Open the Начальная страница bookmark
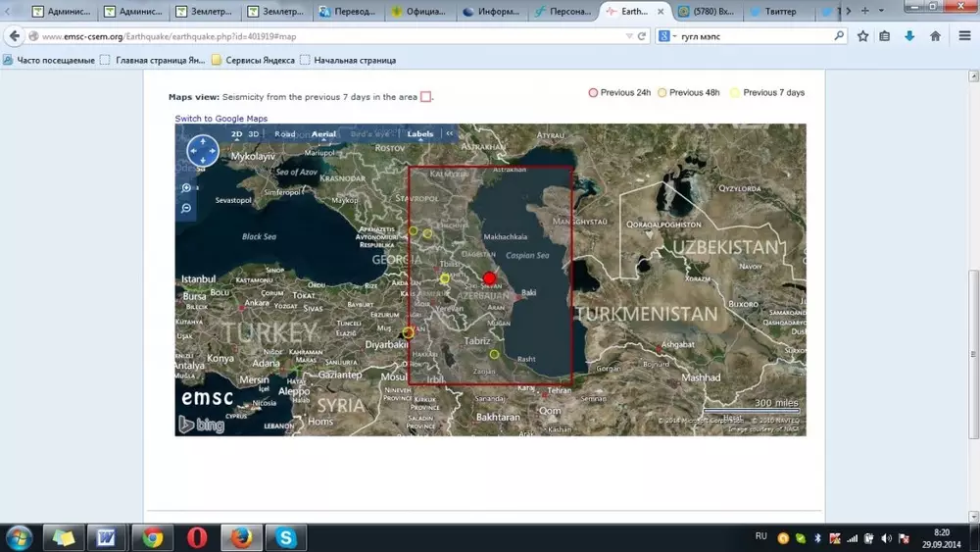This screenshot has height=552, width=980. 347,60
